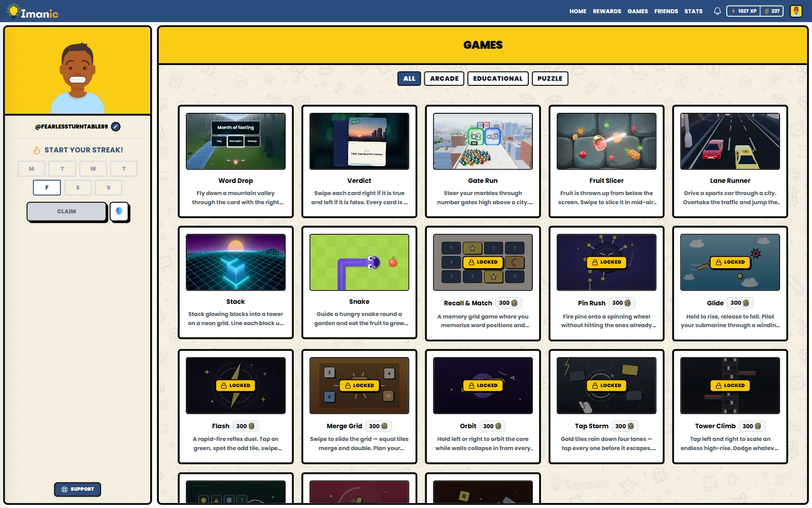Screen dimensions: 812x508
Task: Click the Start Your Streak heading
Action: (84, 150)
